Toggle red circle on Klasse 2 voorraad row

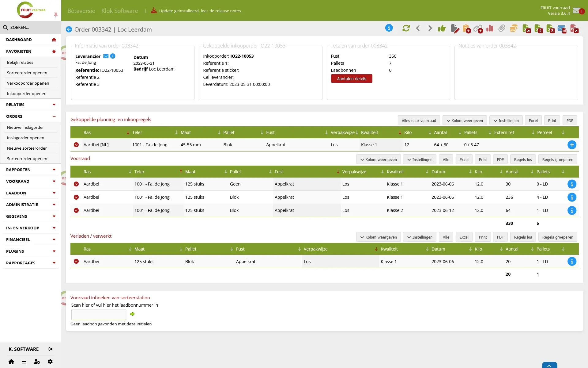pyautogui.click(x=76, y=210)
